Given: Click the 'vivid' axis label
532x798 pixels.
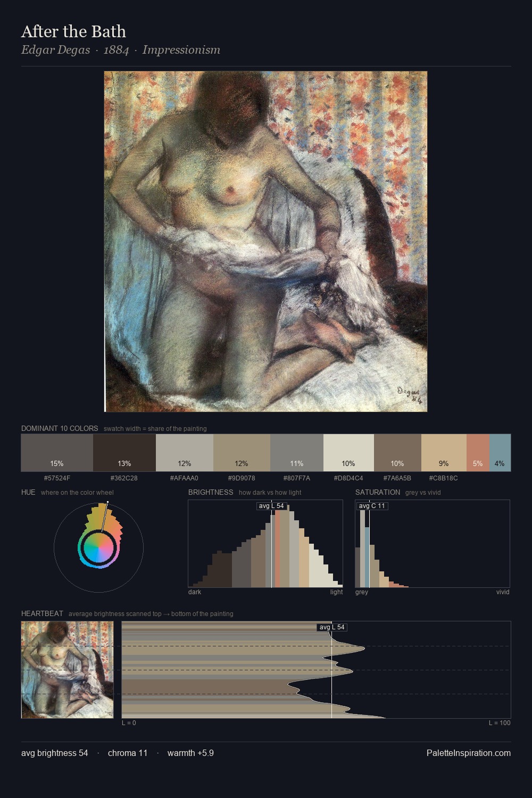Looking at the screenshot, I should point(503,592).
